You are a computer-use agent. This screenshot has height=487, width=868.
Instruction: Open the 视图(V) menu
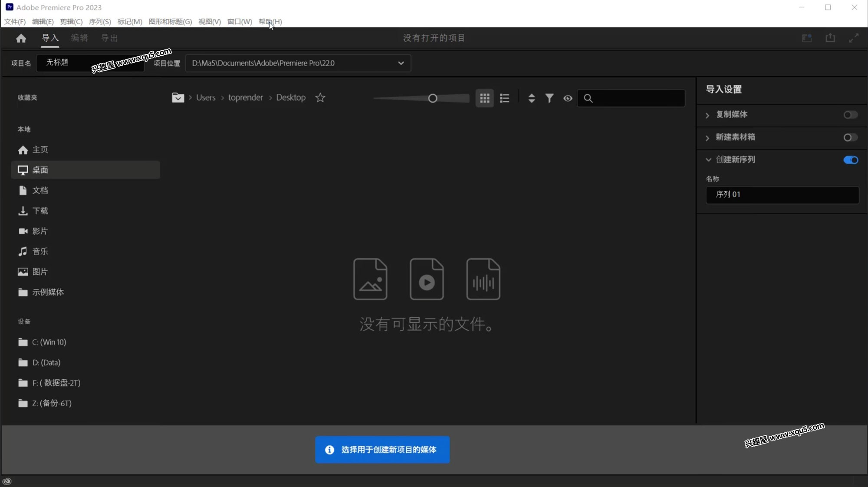coord(210,22)
